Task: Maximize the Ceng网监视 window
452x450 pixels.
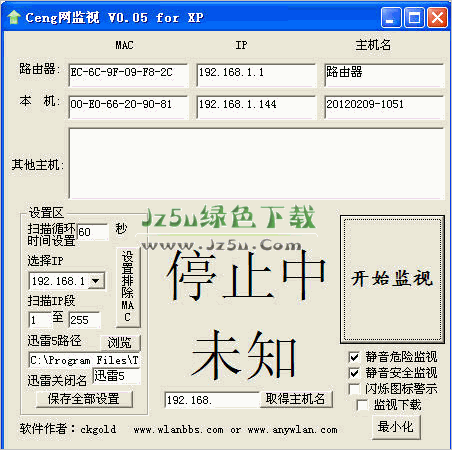Action: (x=414, y=17)
